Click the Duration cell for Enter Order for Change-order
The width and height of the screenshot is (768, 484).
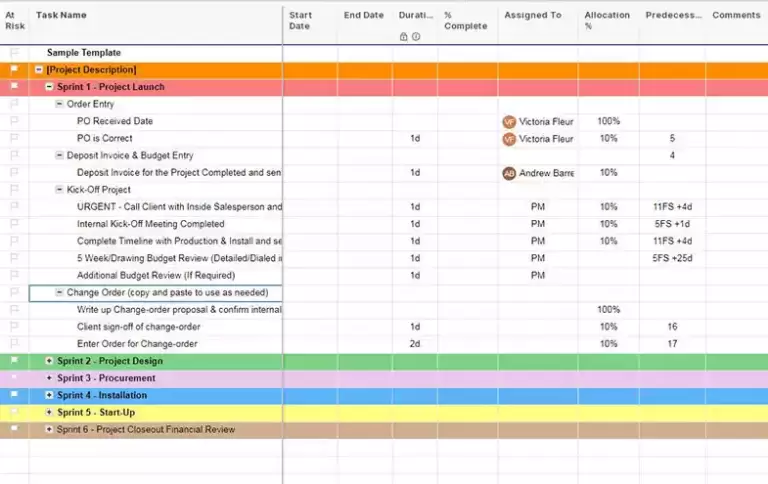(x=415, y=344)
